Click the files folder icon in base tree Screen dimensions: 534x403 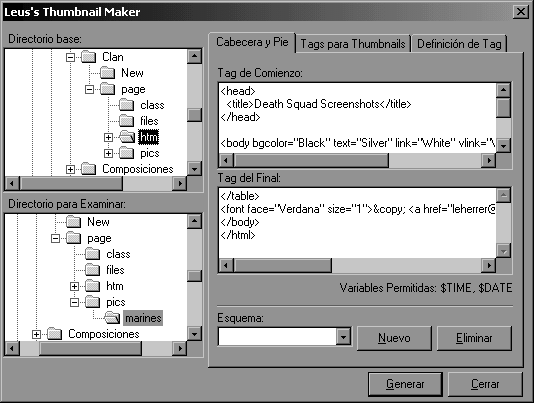(x=127, y=121)
